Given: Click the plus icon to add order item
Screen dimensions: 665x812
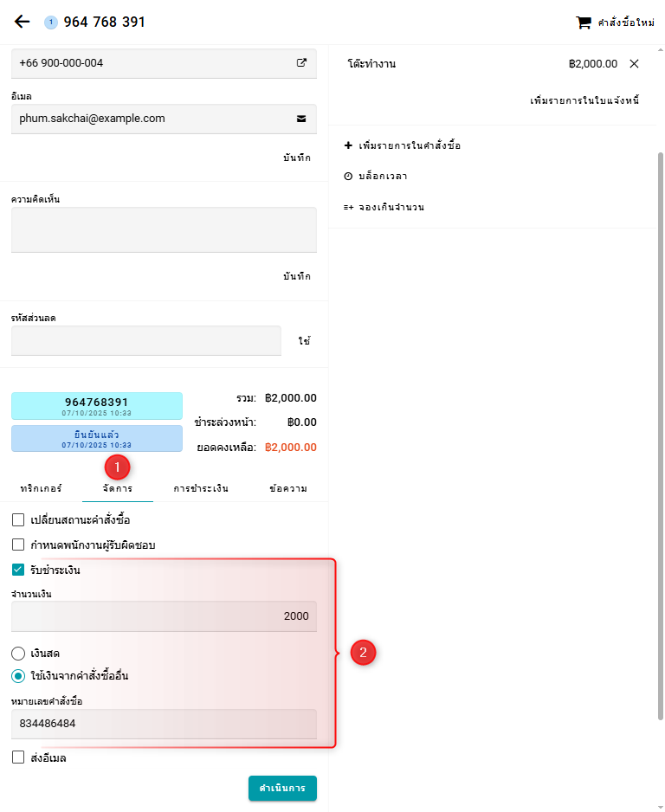Looking at the screenshot, I should point(348,145).
